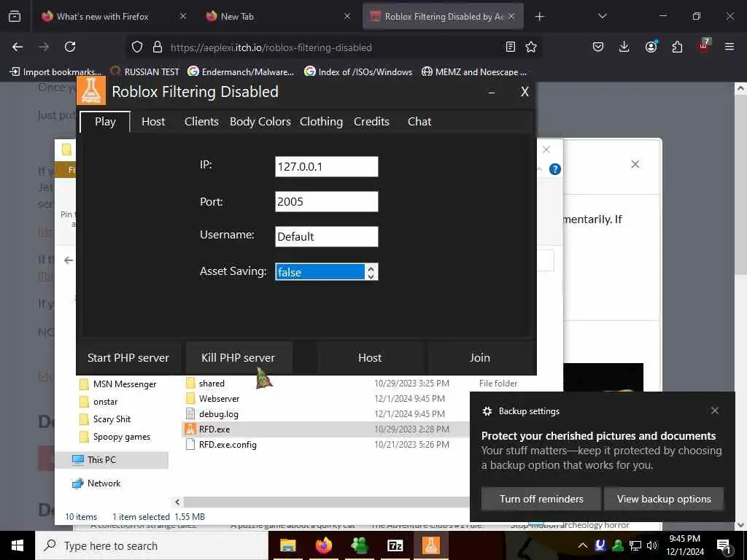Select This PC in navigation pane
Image resolution: width=747 pixels, height=560 pixels.
point(112,459)
